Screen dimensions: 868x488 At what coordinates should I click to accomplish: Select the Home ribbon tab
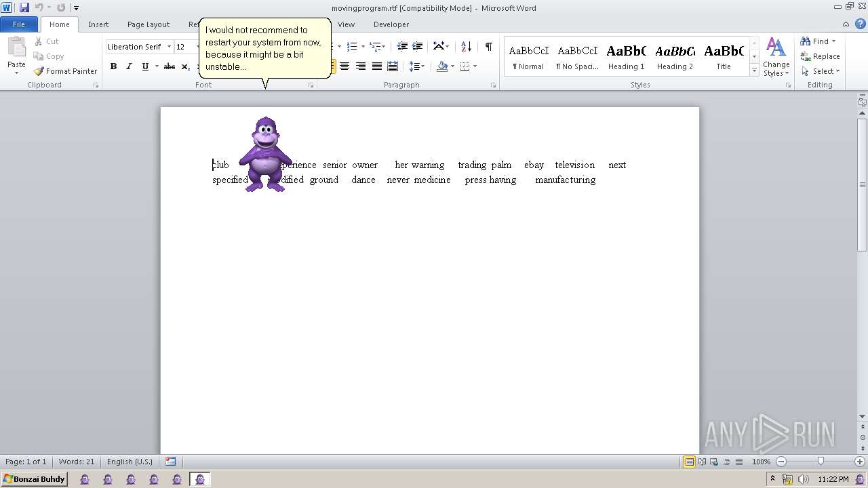pos(59,24)
